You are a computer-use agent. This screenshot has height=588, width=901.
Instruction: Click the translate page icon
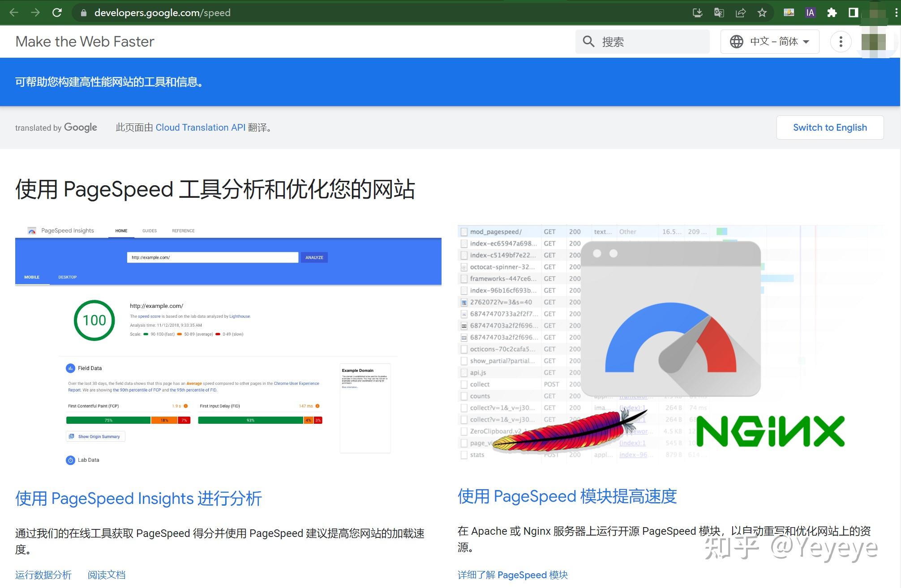click(719, 13)
